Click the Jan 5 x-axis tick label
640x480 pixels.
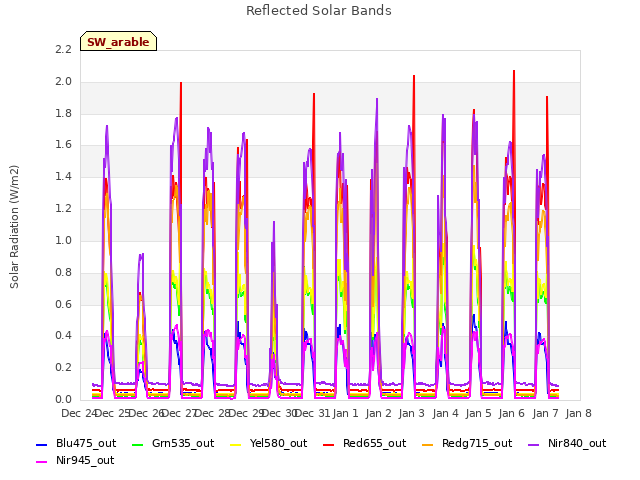point(478,413)
